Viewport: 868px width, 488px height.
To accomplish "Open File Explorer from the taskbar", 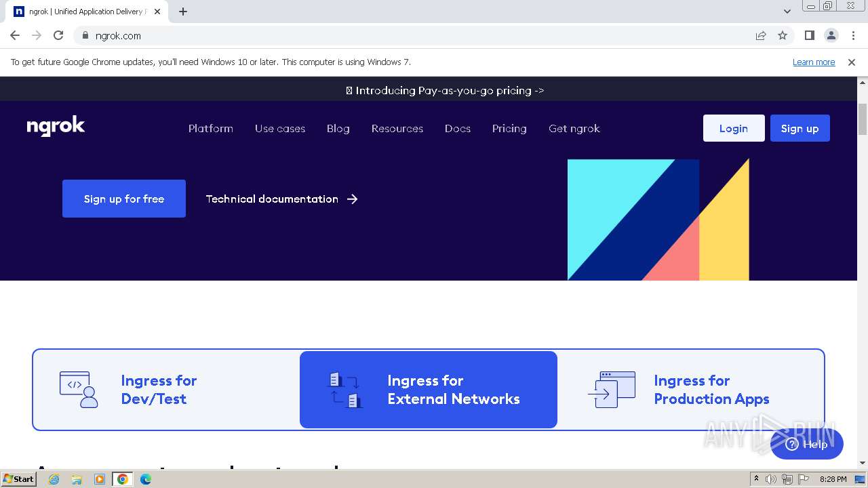I will (x=77, y=479).
